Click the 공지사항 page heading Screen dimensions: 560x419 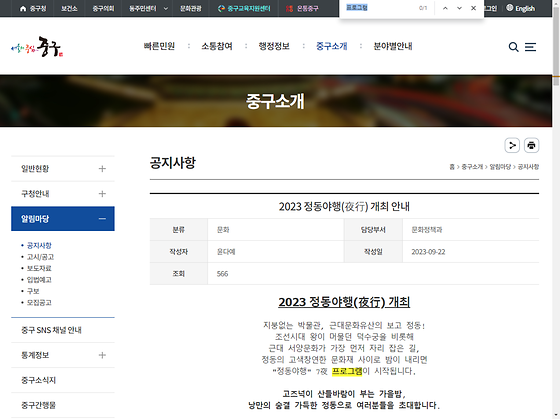[173, 163]
